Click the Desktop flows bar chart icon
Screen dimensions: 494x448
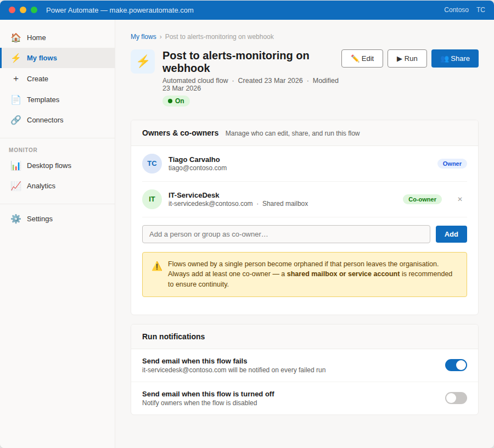(16, 166)
